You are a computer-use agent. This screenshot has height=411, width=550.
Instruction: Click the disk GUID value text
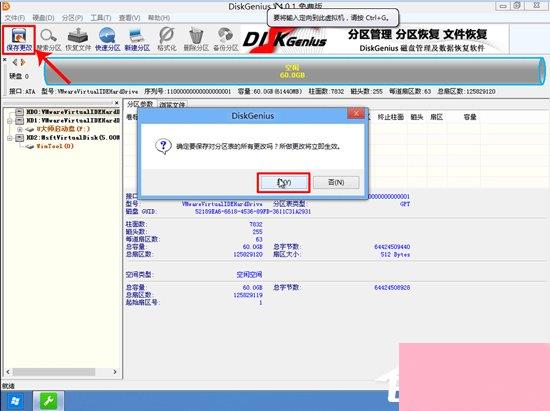click(253, 212)
